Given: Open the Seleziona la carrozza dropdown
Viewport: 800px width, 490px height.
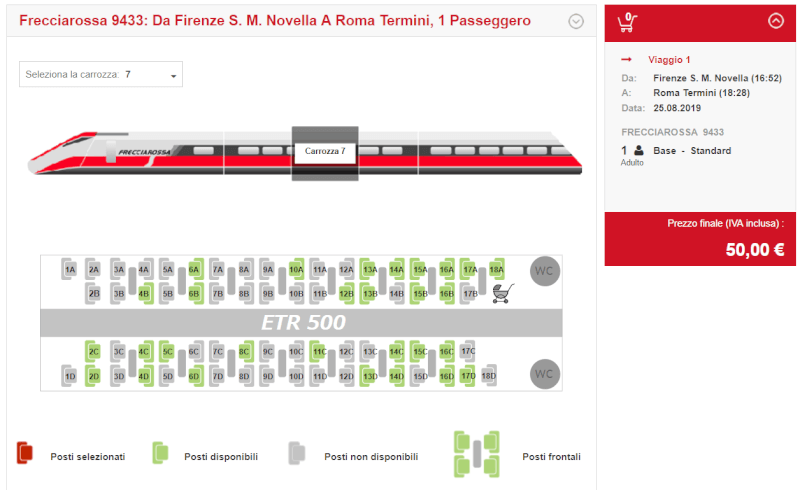Looking at the screenshot, I should click(101, 75).
